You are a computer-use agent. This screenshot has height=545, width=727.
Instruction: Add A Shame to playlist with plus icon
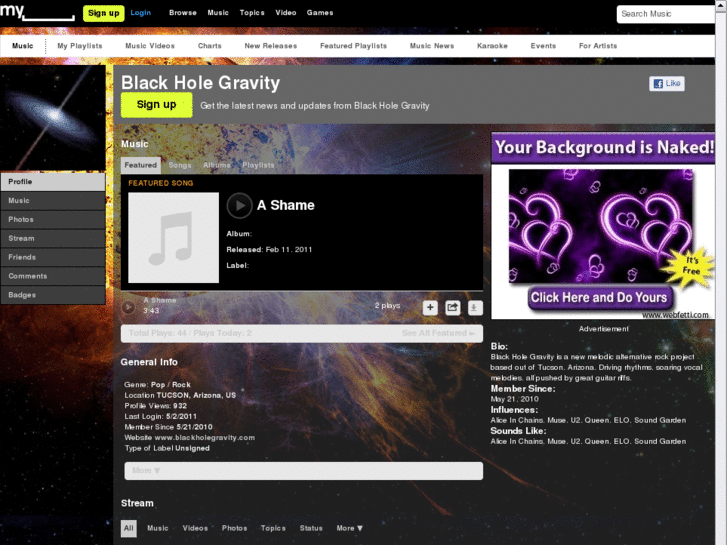(x=430, y=308)
